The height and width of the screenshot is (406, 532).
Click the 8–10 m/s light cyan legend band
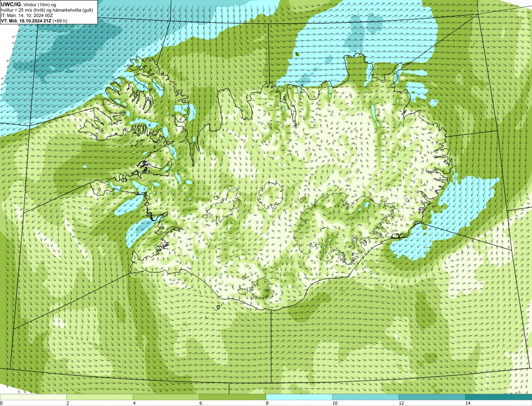(299, 397)
